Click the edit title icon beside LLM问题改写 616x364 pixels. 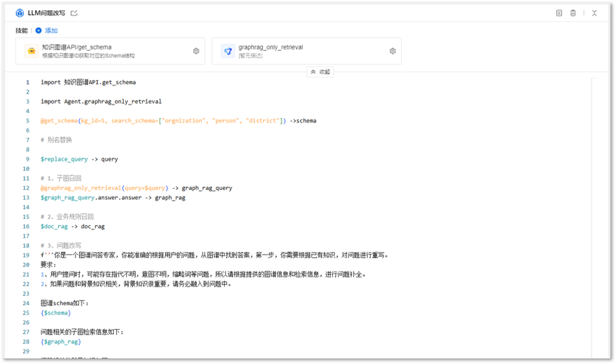74,13
